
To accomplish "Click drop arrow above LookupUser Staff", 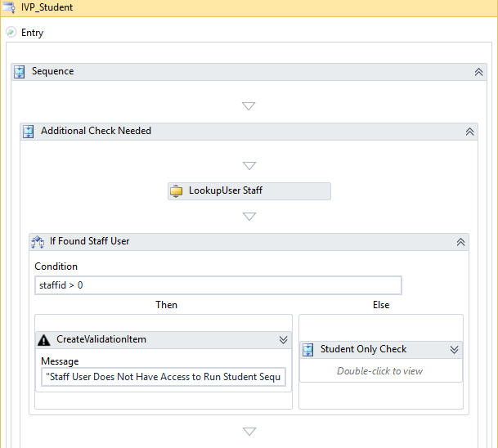I will [249, 165].
